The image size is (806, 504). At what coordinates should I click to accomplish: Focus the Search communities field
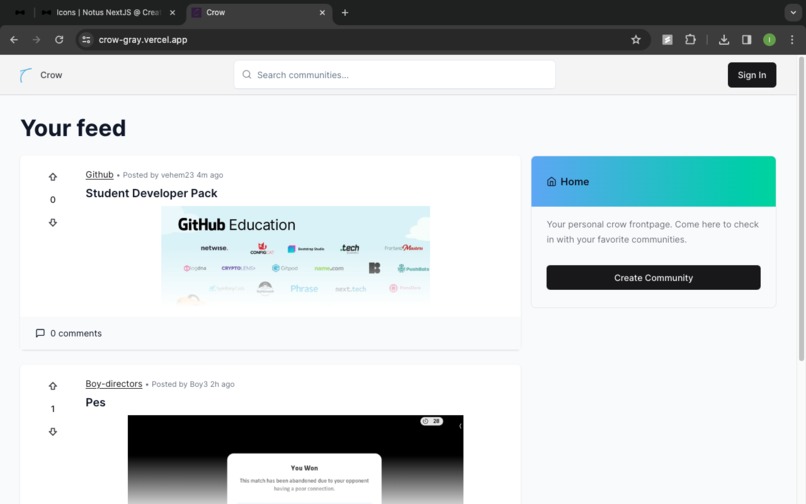pyautogui.click(x=394, y=75)
